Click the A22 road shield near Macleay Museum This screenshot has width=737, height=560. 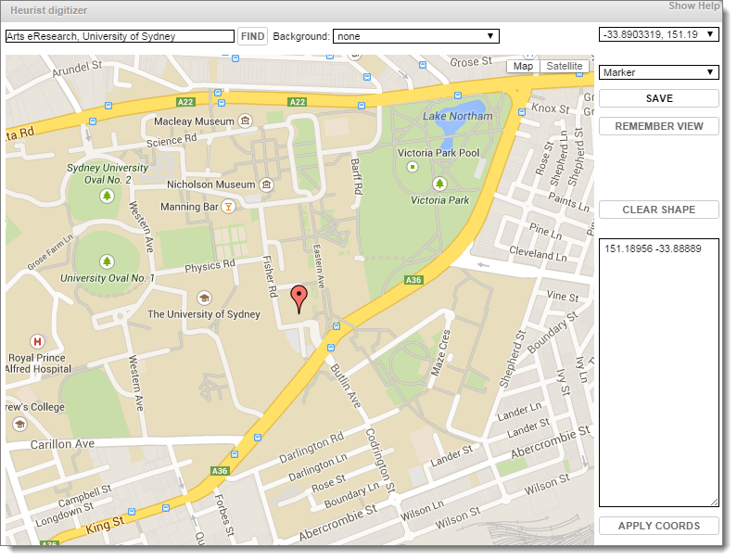[185, 102]
